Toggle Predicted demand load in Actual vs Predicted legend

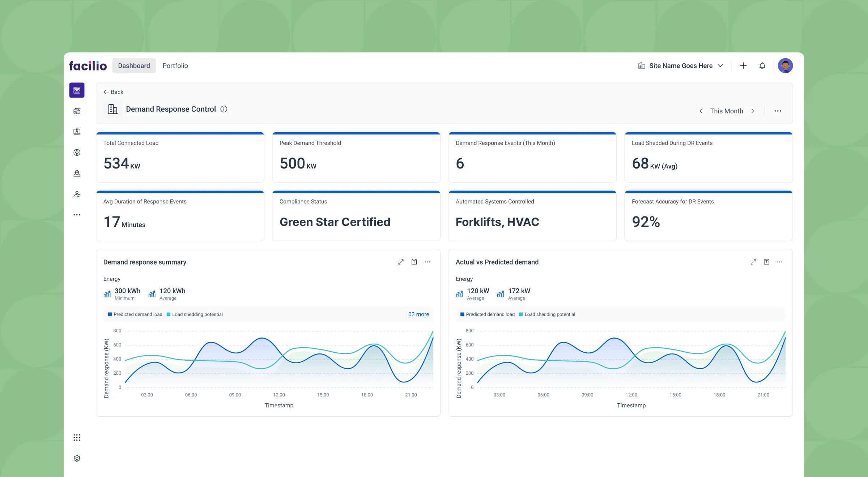pos(488,314)
